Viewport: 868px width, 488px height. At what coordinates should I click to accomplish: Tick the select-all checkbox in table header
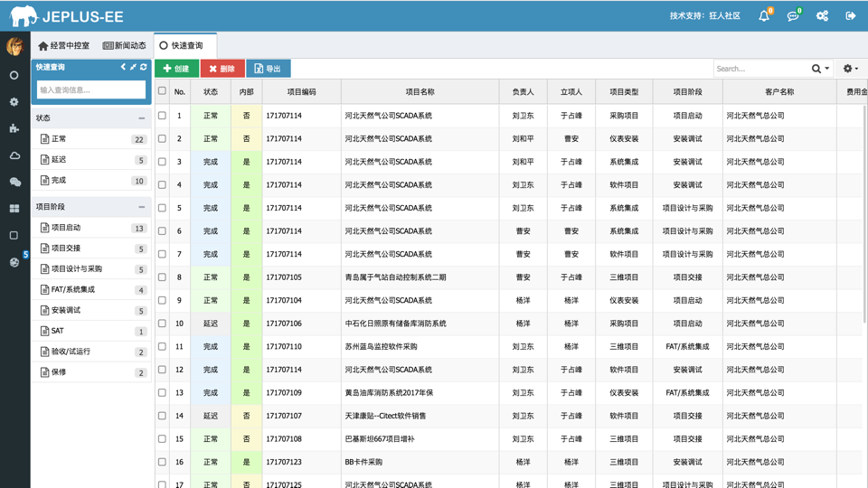tap(163, 91)
